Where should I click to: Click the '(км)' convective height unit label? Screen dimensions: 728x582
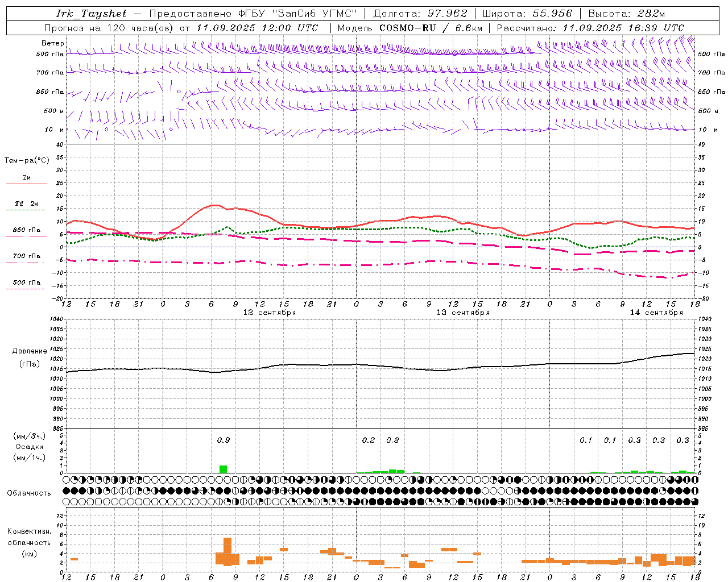coord(29,554)
